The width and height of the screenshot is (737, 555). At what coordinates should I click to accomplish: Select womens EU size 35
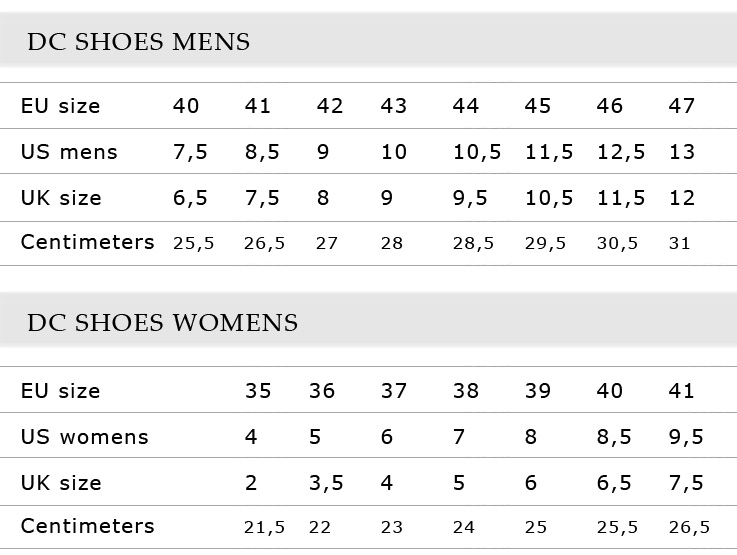(x=258, y=391)
